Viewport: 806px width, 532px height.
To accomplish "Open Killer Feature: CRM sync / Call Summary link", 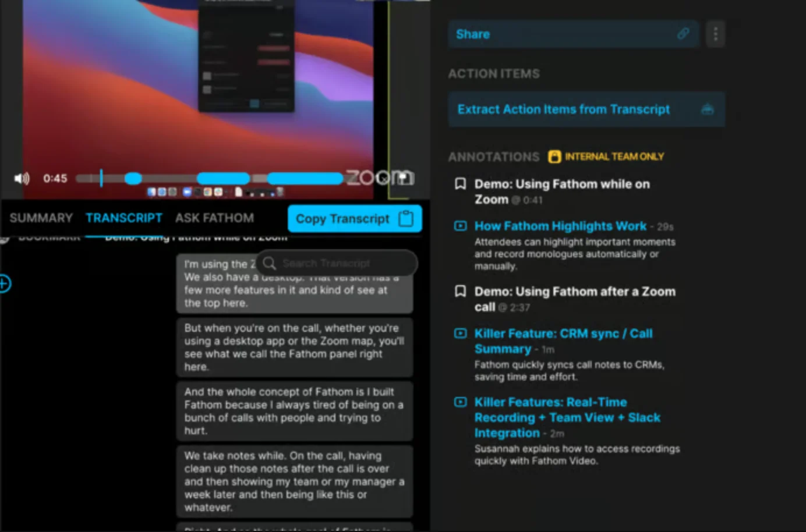I will coord(563,341).
